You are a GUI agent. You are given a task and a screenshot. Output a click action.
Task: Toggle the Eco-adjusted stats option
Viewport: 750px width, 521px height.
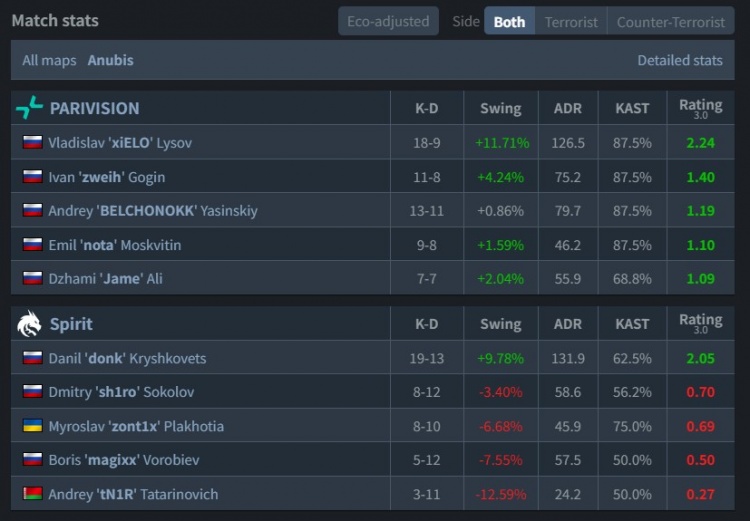pyautogui.click(x=388, y=21)
